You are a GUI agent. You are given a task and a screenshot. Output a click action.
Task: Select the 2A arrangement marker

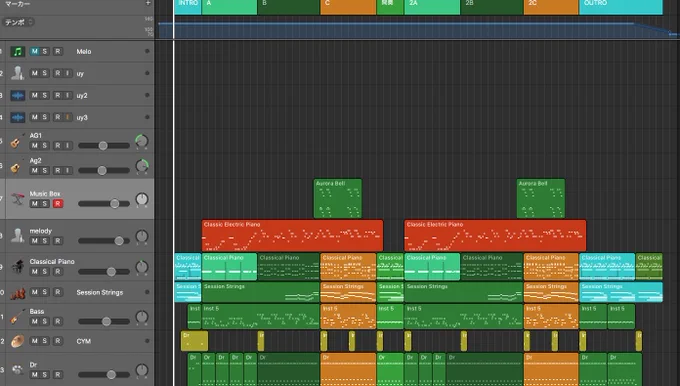tap(432, 7)
